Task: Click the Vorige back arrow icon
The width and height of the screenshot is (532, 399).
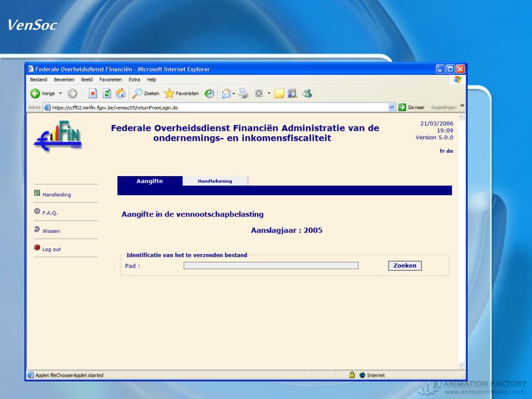Action: [x=35, y=94]
